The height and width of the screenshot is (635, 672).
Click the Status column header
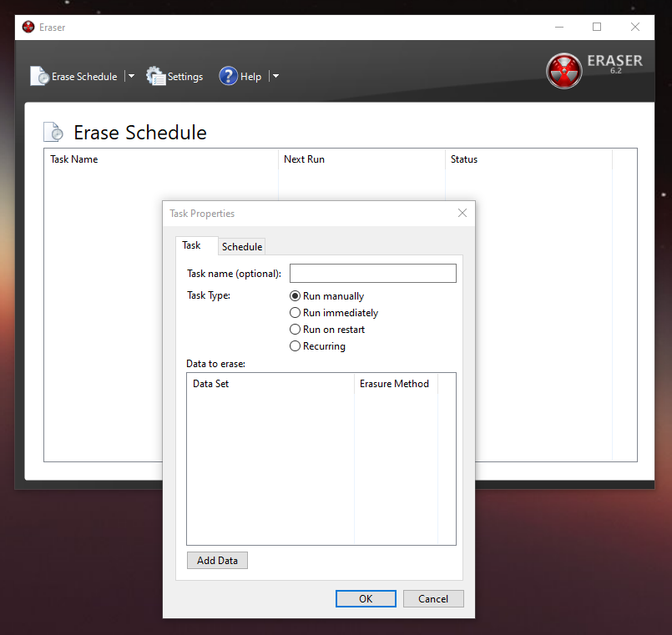coord(529,159)
